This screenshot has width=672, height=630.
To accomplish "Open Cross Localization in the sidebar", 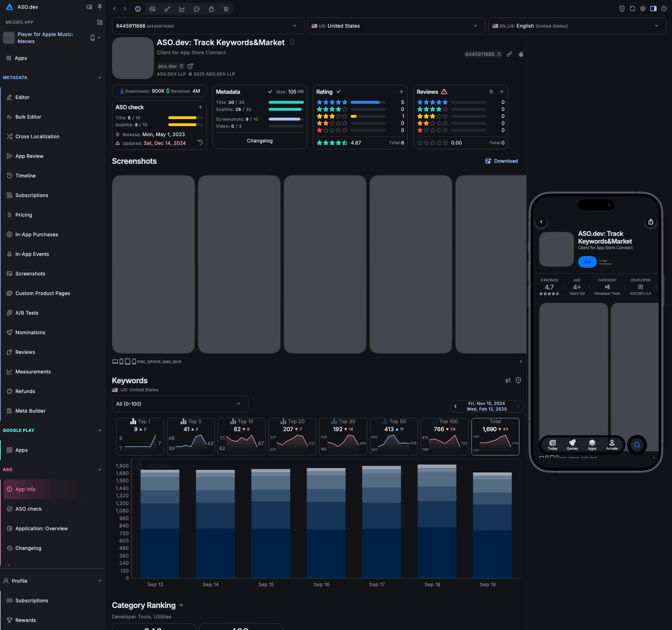I will pyautogui.click(x=52, y=136).
